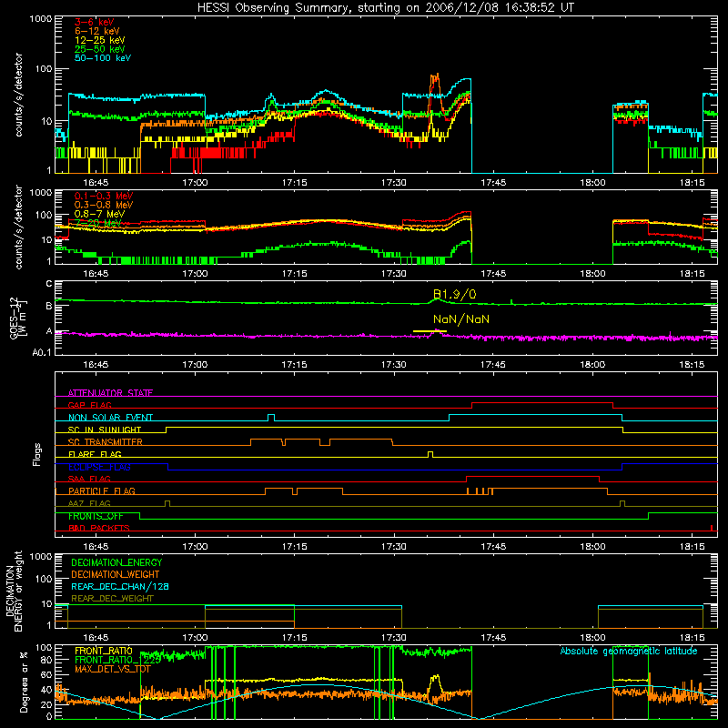This screenshot has height=728, width=728.
Task: Click the 16:45 tick label under Flags panel
Action: 96,547
